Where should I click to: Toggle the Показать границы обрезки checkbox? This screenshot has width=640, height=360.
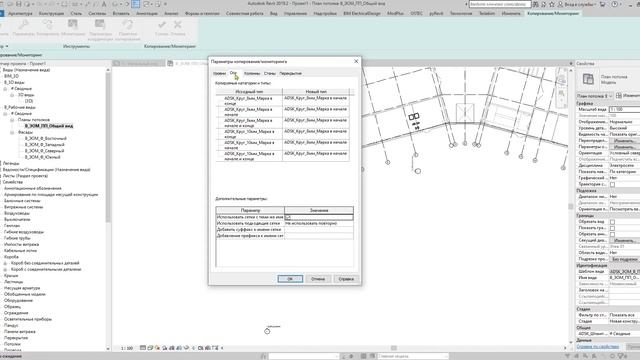[x=612, y=228]
